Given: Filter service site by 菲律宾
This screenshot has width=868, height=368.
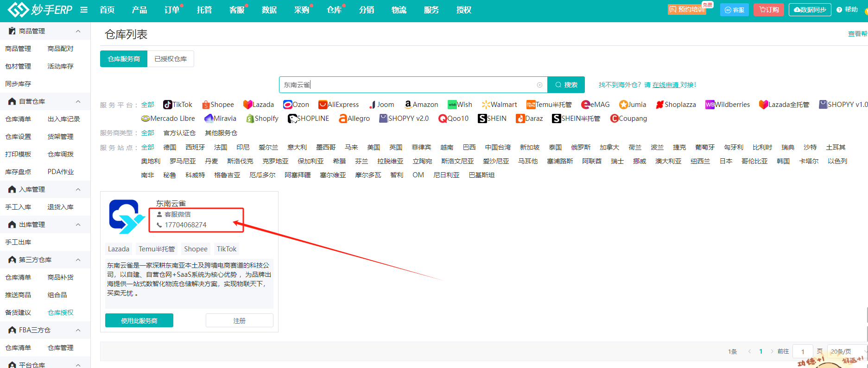Looking at the screenshot, I should point(421,147).
